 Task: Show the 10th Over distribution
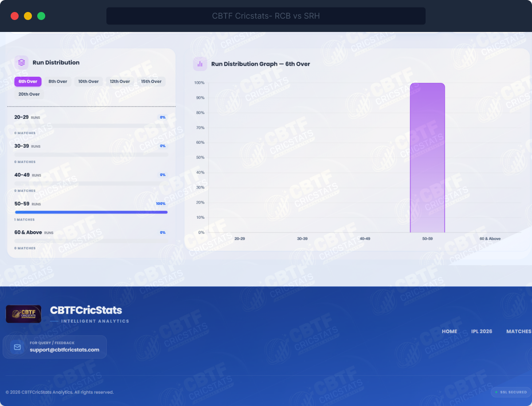tap(89, 82)
